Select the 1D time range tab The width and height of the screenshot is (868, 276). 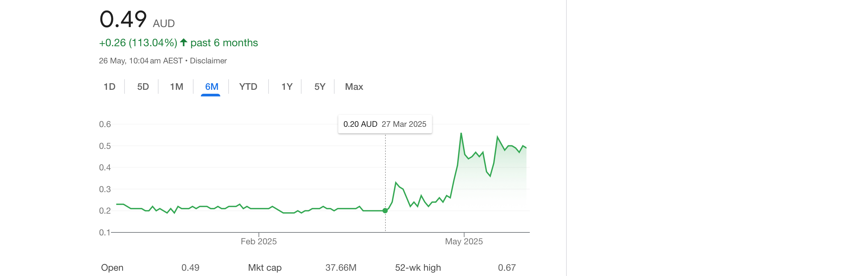(110, 87)
